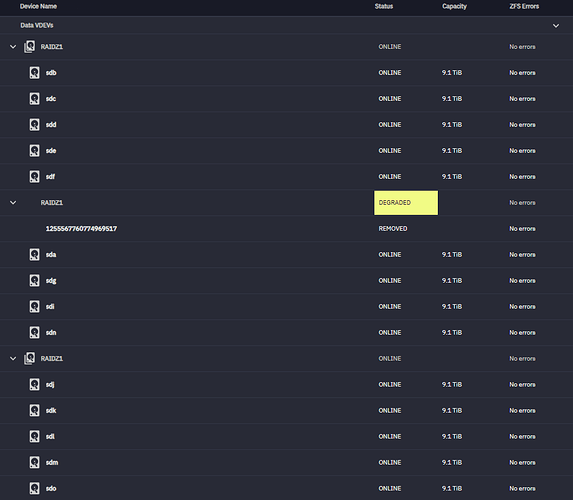The image size is (573, 500).
Task: Select the sdn drive icon
Action: click(34, 333)
